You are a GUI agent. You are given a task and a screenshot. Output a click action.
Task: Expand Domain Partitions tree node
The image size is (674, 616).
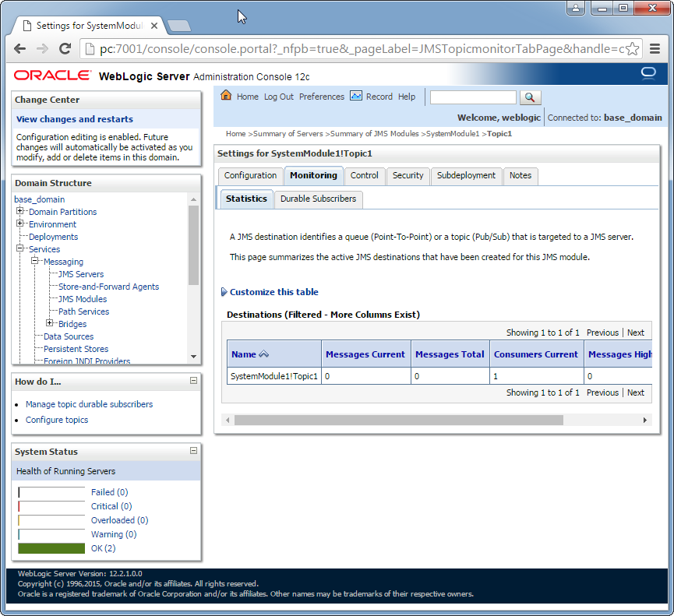(x=19, y=211)
